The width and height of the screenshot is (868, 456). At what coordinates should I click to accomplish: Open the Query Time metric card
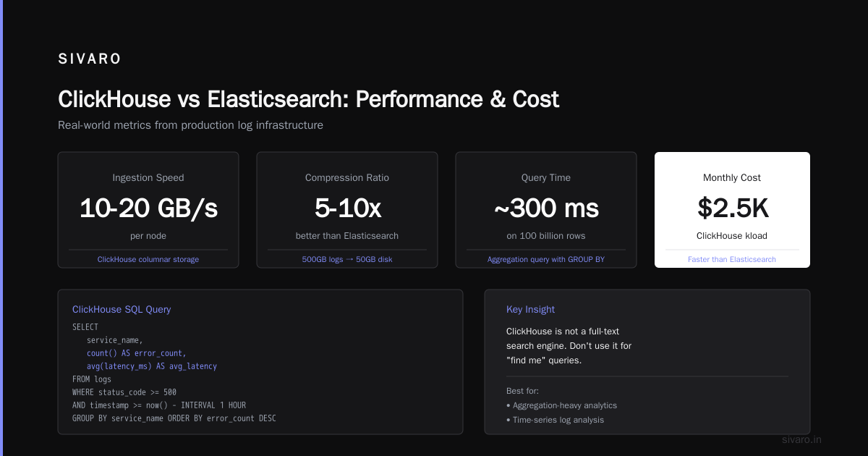tap(546, 210)
